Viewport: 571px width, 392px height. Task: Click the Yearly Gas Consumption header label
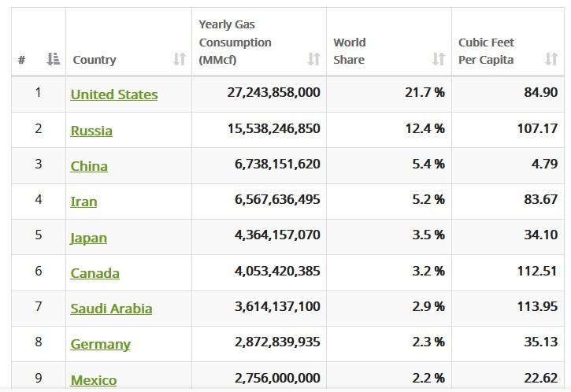point(235,43)
